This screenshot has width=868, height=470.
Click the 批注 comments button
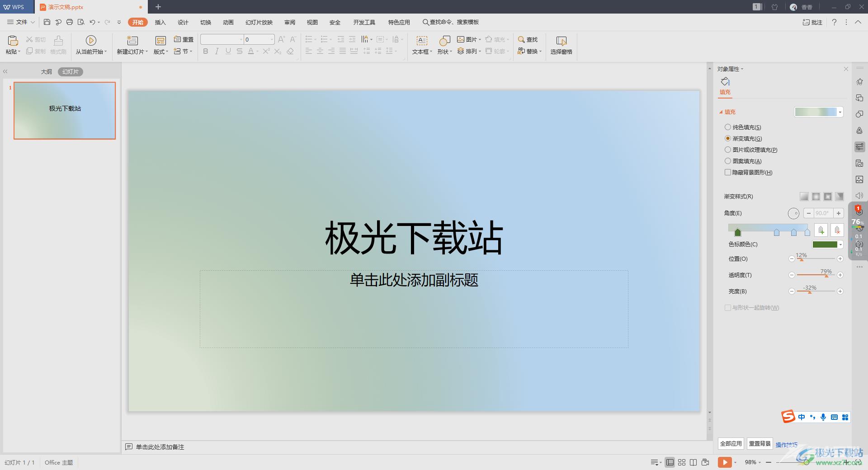pos(812,22)
